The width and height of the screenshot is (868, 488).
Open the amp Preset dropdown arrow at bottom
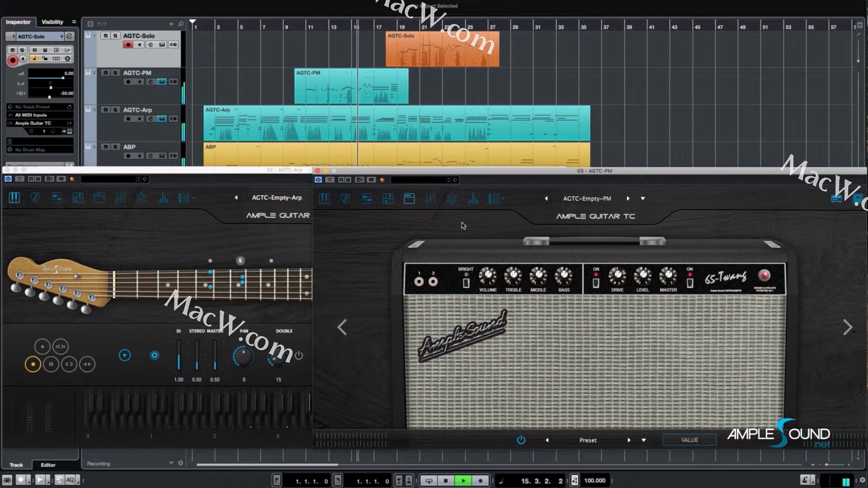pyautogui.click(x=644, y=440)
